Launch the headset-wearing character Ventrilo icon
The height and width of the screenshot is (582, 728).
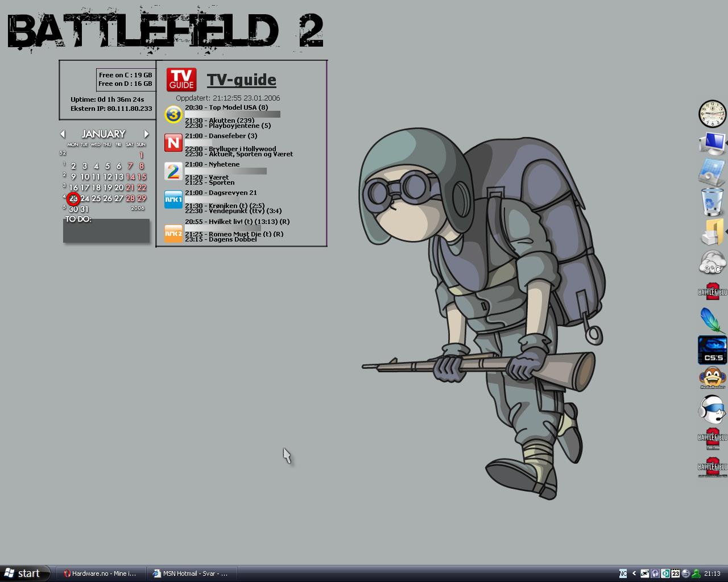click(x=712, y=409)
